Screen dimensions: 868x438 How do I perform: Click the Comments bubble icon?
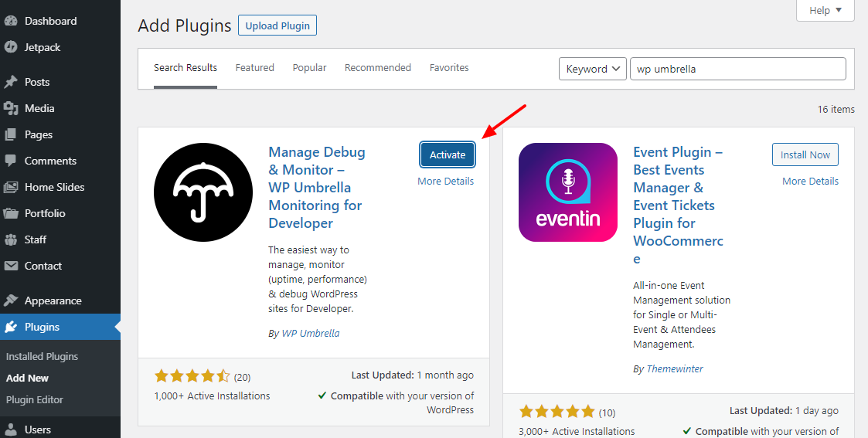(11, 161)
